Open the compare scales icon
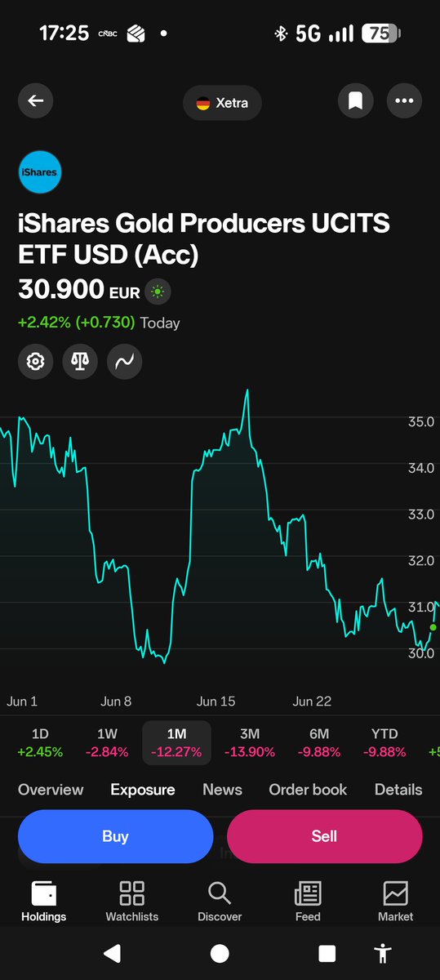 point(80,361)
